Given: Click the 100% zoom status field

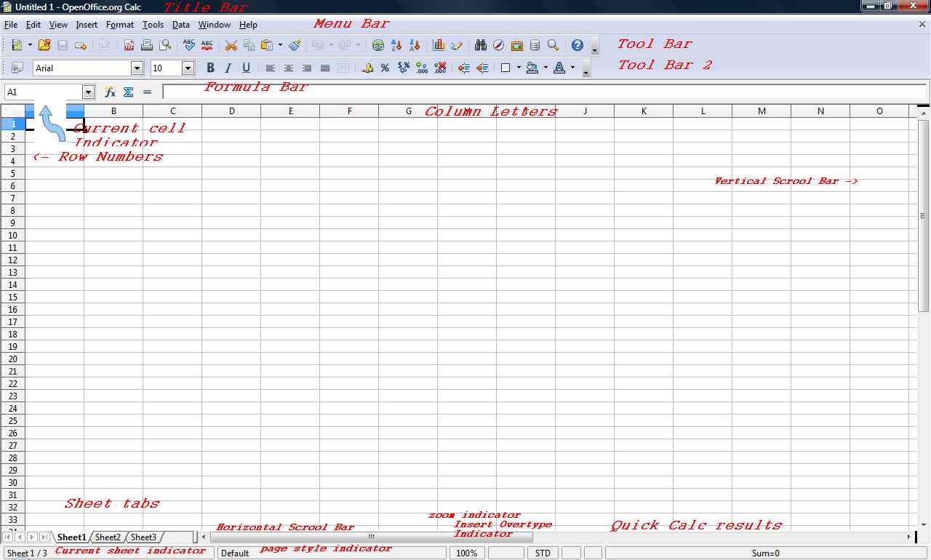Looking at the screenshot, I should [467, 553].
